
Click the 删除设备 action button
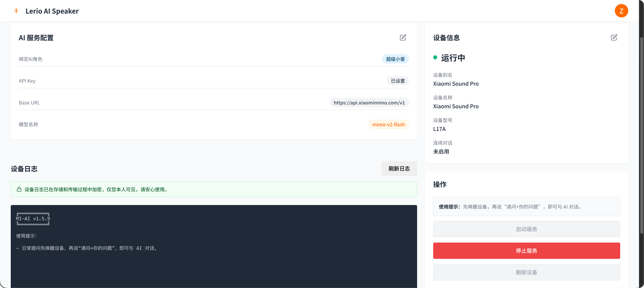(526, 272)
